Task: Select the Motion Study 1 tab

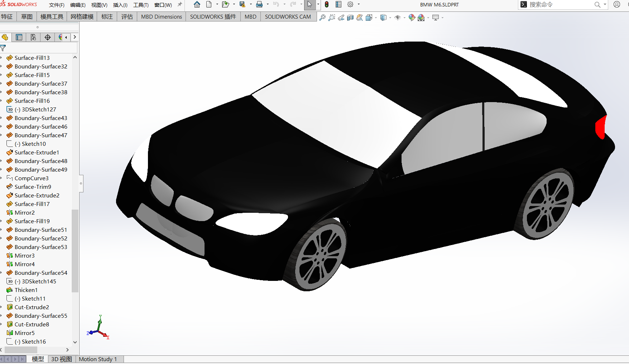Action: pyautogui.click(x=98, y=359)
